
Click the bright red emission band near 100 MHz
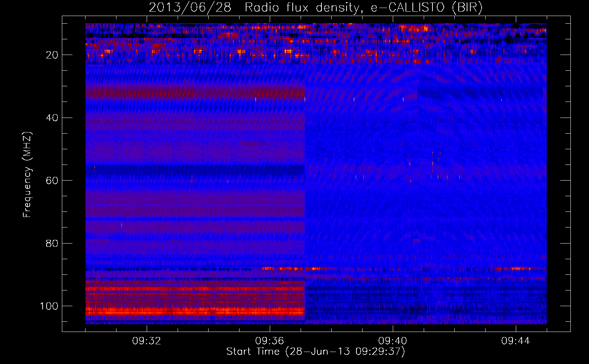click(x=195, y=312)
